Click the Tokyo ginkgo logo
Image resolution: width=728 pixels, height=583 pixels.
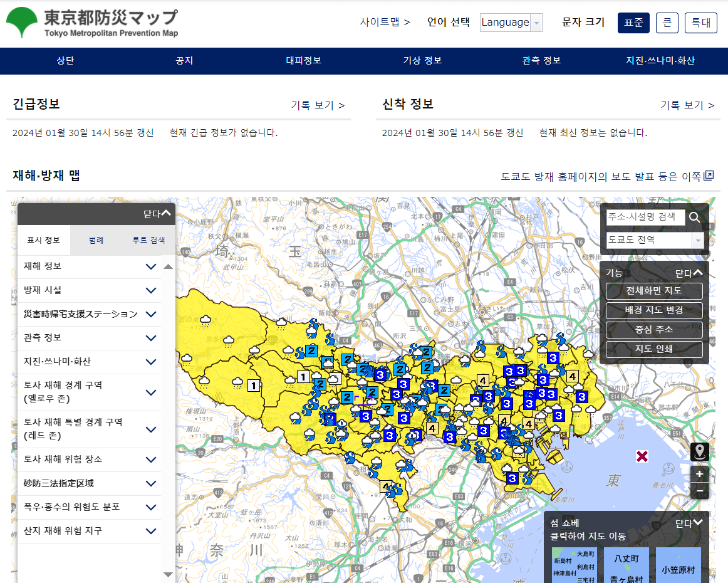tap(22, 23)
